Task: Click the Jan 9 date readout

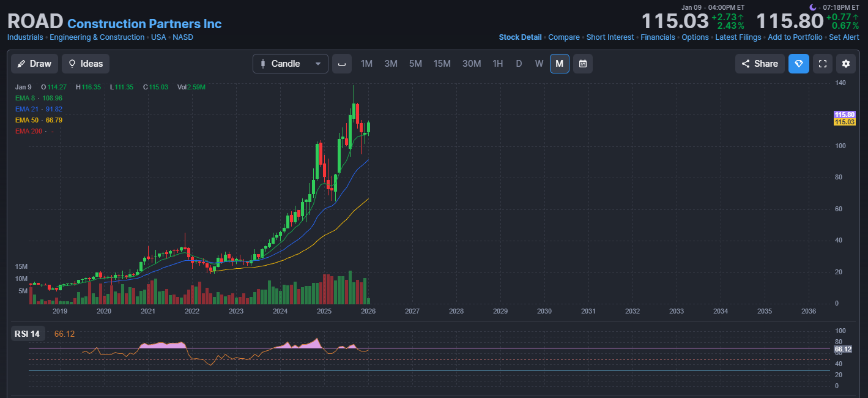Action: click(x=23, y=87)
